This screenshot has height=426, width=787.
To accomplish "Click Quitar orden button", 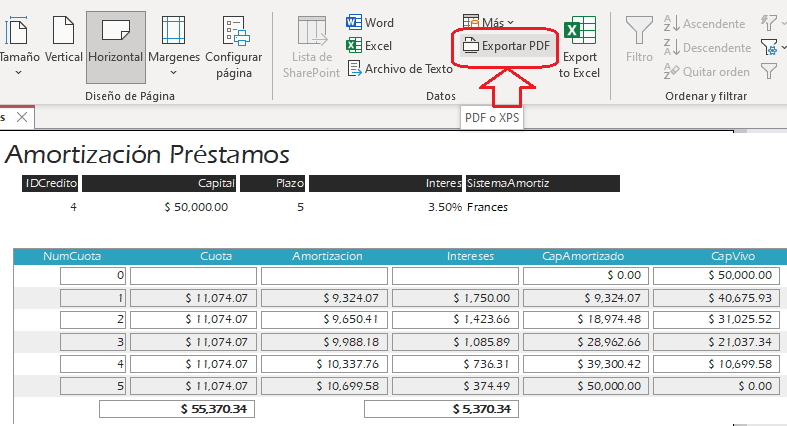I will tap(706, 71).
